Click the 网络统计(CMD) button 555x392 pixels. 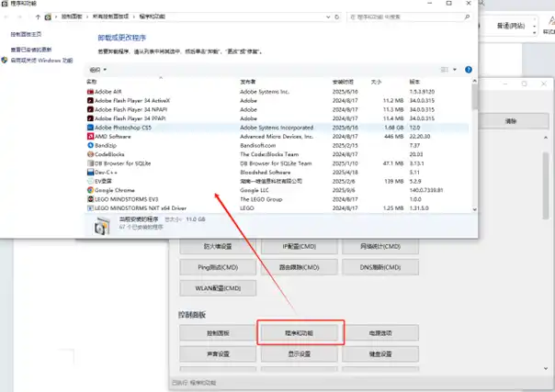point(380,246)
